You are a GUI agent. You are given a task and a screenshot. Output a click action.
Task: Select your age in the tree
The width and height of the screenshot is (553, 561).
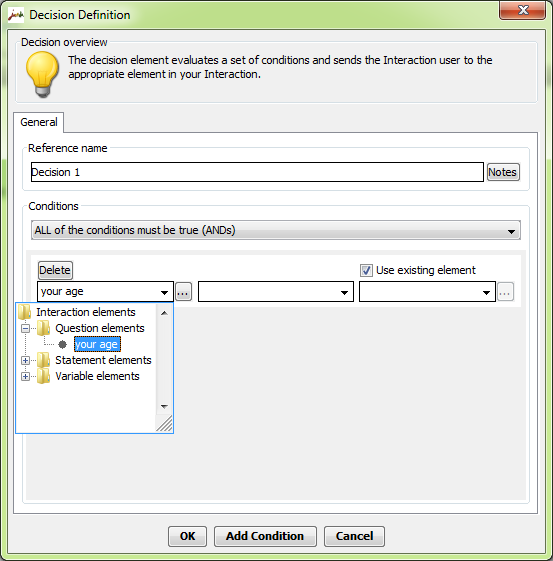click(x=97, y=344)
